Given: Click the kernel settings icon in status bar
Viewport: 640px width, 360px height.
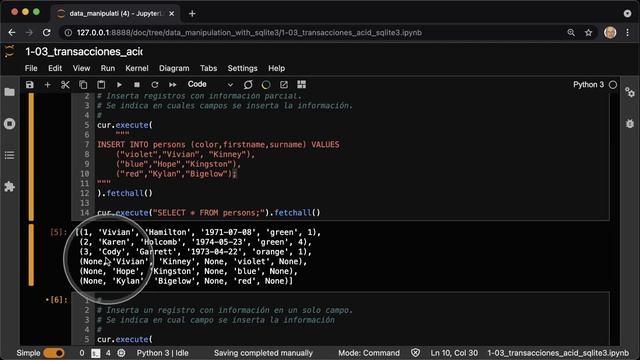Looking at the screenshot, I should coord(121,353).
